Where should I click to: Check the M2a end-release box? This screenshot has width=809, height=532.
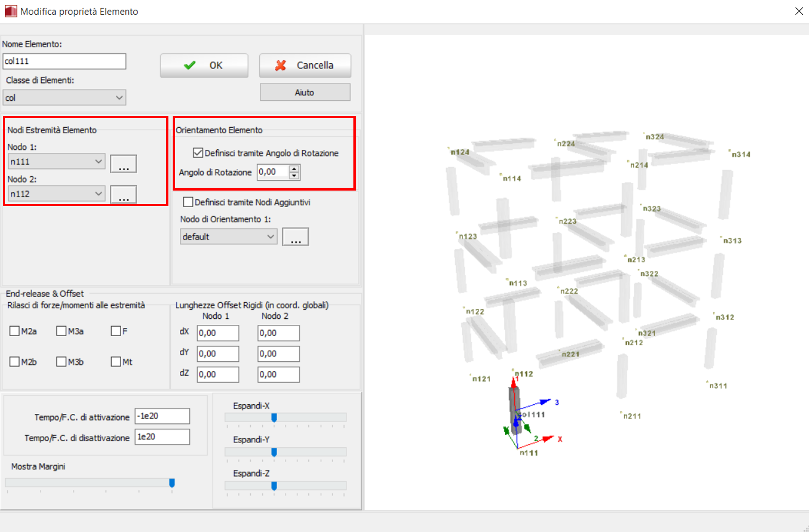pyautogui.click(x=15, y=331)
